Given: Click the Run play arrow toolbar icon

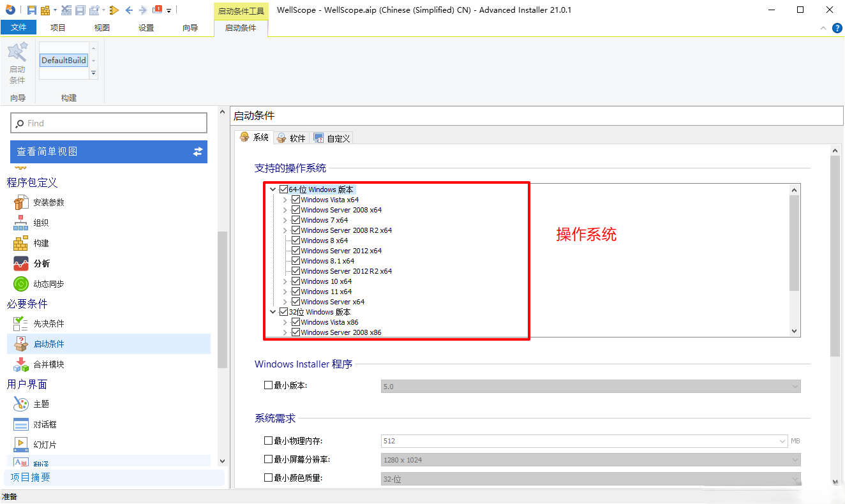Looking at the screenshot, I should coord(114,10).
